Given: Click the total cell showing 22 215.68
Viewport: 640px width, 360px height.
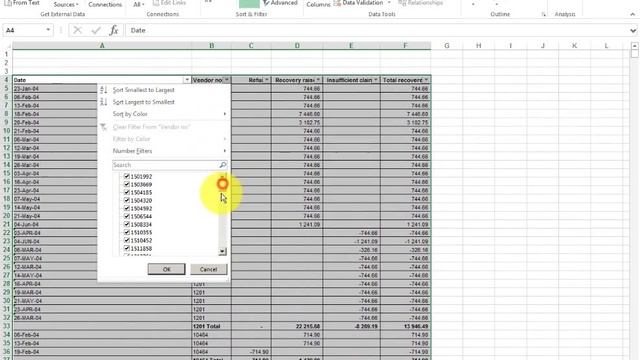Looking at the screenshot, I should click(297, 326).
